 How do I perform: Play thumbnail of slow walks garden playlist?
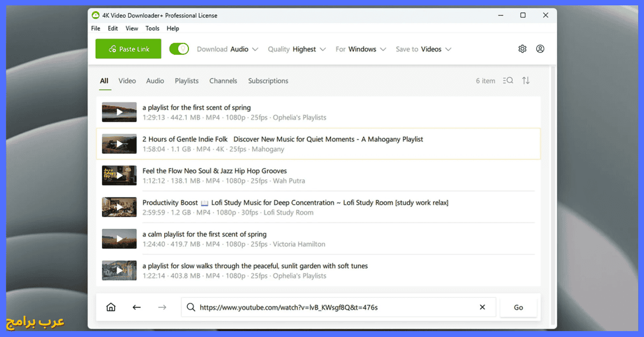[x=119, y=270]
